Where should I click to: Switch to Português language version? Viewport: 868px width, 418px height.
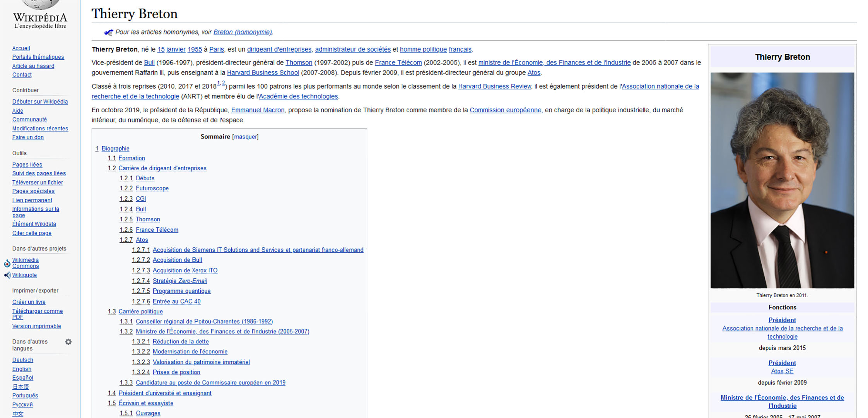click(25, 396)
